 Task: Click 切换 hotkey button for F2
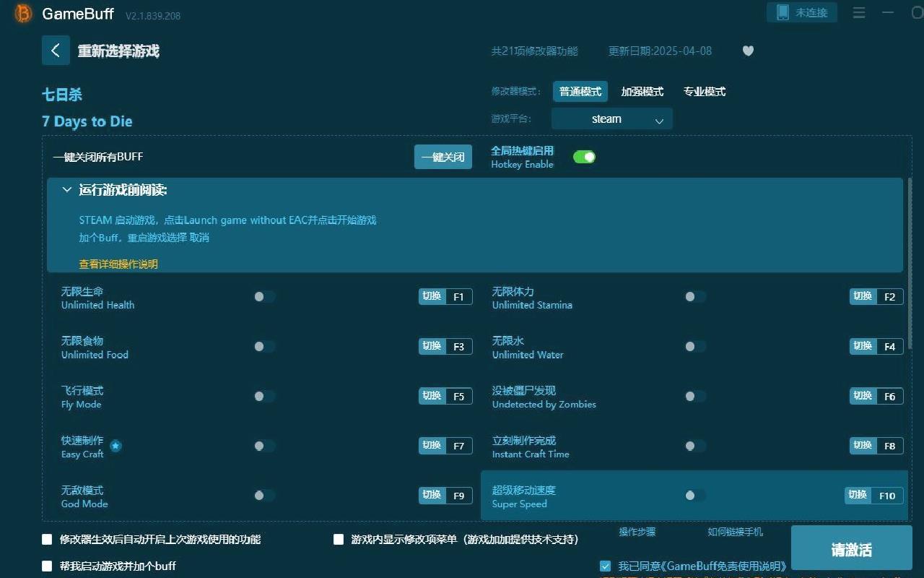click(x=863, y=296)
